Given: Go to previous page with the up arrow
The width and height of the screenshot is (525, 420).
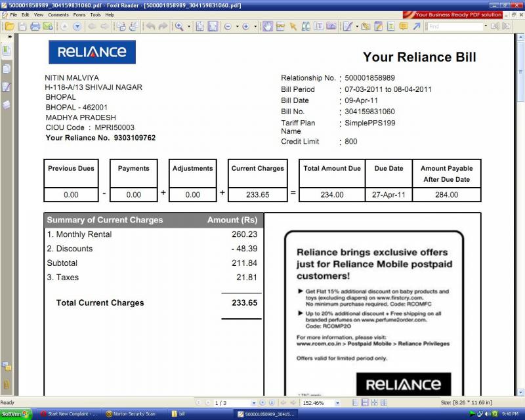Looking at the screenshot, I should click(64, 26).
